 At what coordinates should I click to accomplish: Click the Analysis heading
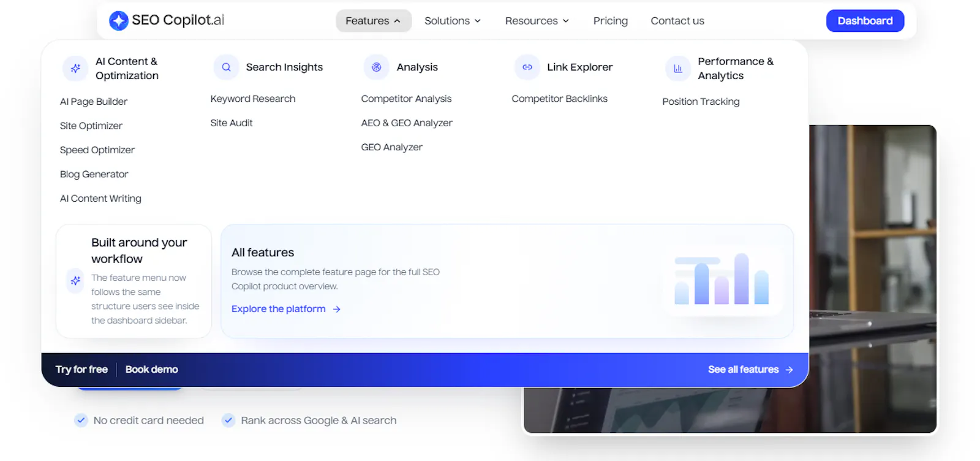point(417,67)
